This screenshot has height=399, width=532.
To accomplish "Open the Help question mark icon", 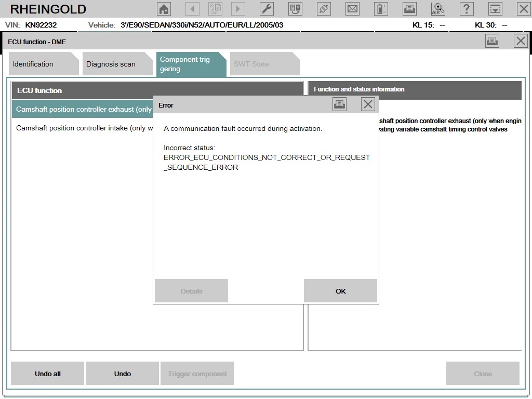I will [x=467, y=9].
